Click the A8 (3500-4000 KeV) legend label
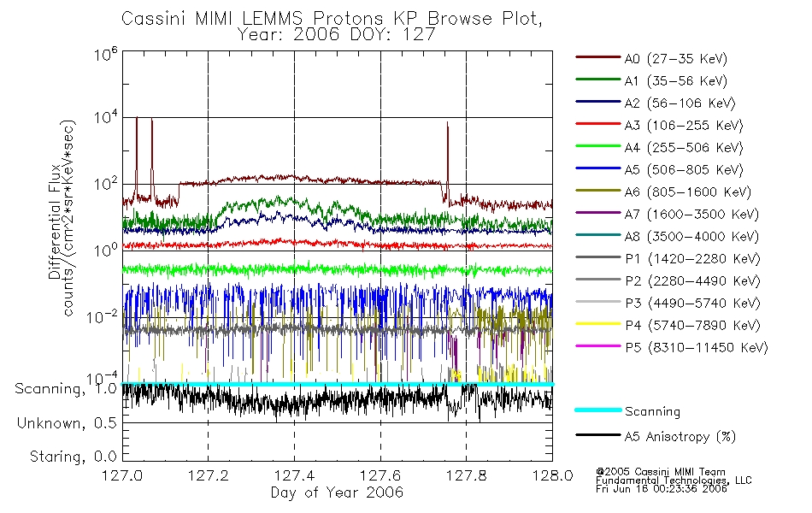This screenshot has height=513, width=812. [691, 237]
